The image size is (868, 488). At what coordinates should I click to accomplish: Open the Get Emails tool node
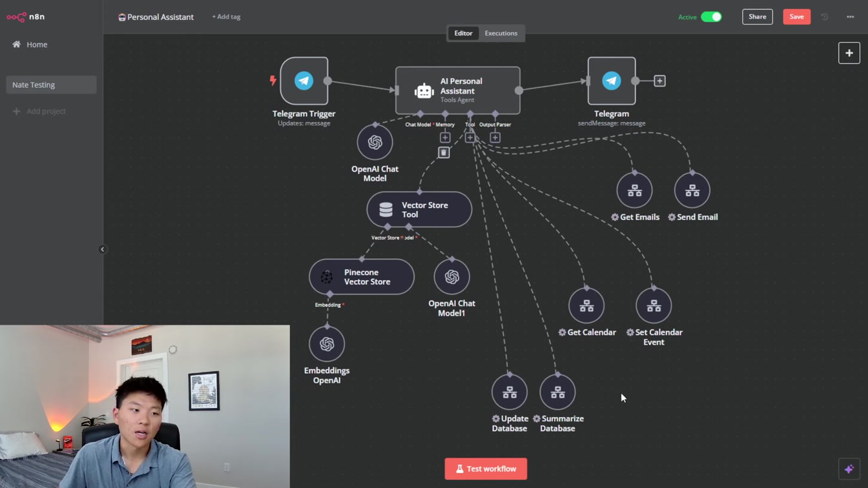pyautogui.click(x=634, y=190)
